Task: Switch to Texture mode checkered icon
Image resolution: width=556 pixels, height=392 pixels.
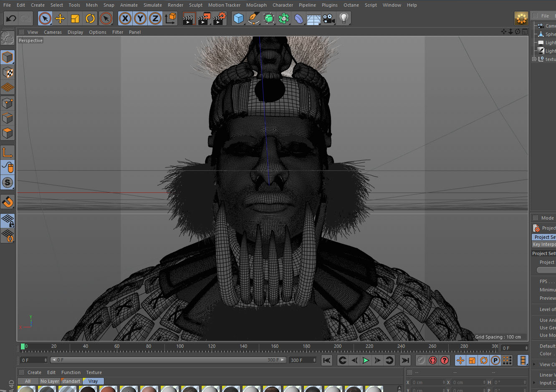Action: [8, 73]
